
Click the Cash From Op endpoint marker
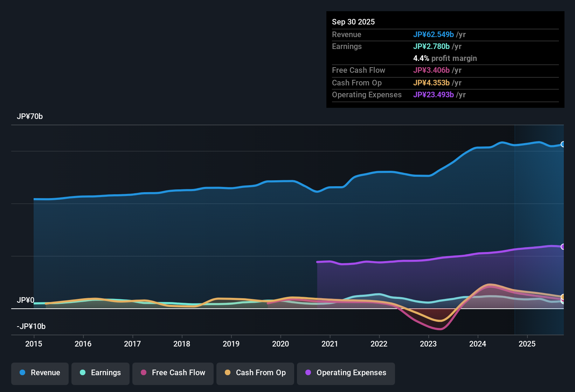coord(563,297)
